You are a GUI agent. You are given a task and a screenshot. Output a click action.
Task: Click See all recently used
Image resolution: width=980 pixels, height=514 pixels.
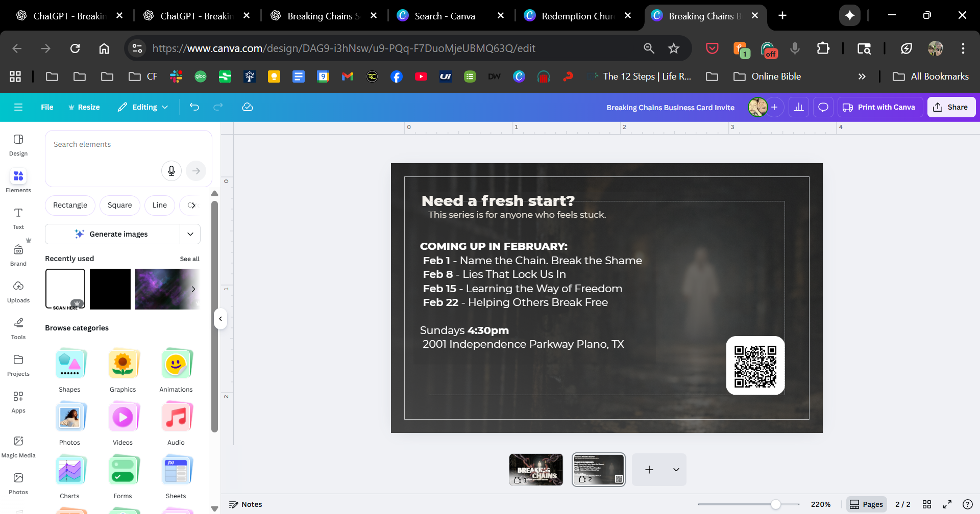point(189,259)
